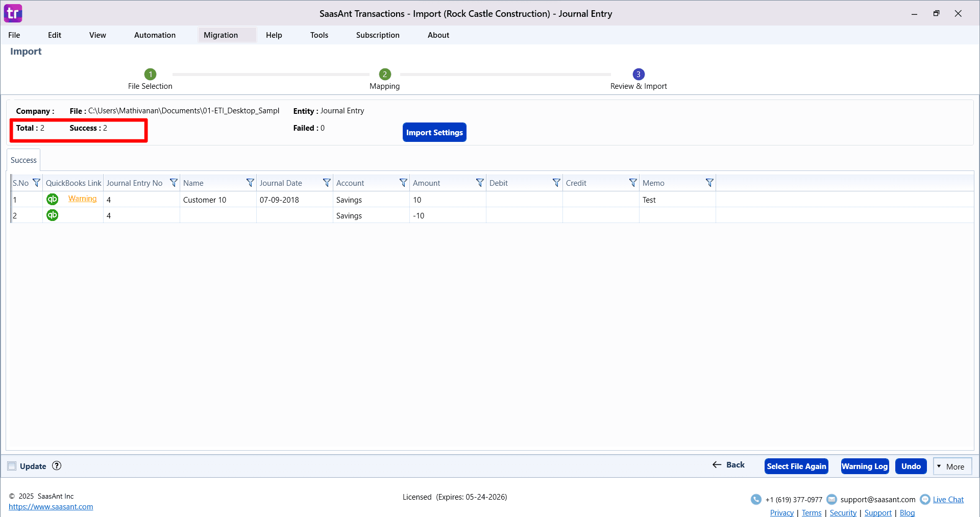Click the SaasAnt Transactions logo icon
The height and width of the screenshot is (517, 980).
coord(13,13)
